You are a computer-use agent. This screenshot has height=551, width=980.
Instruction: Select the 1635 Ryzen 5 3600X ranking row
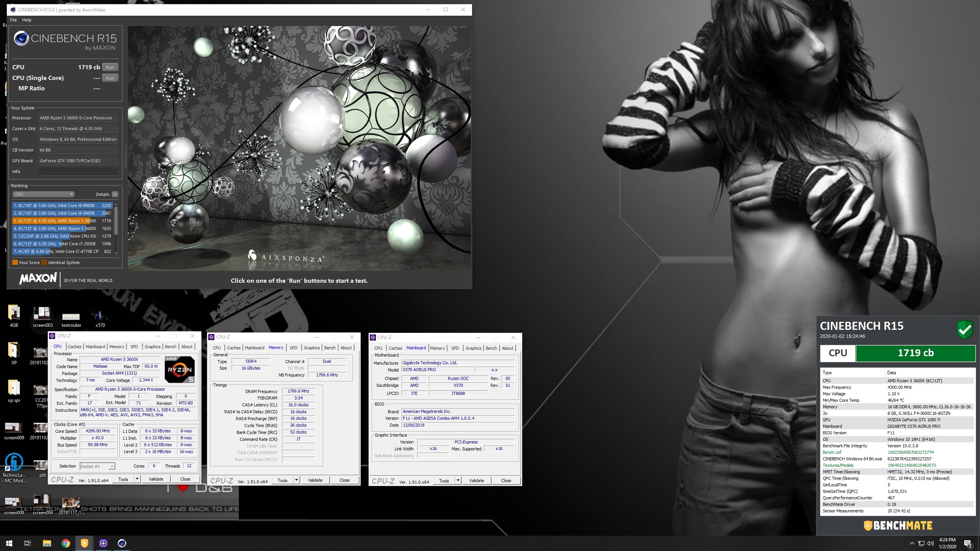click(62, 228)
